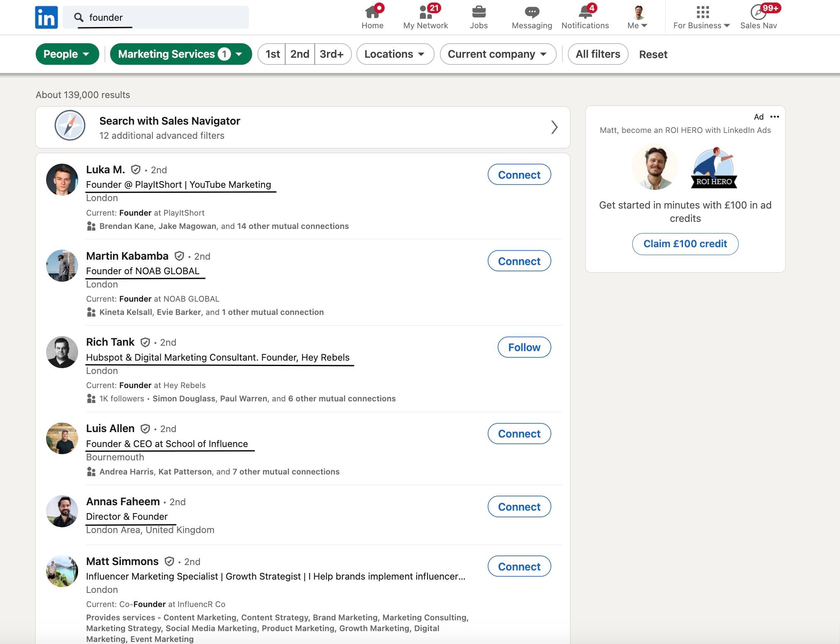Open the LinkedIn logo home link
840x644 pixels.
[x=46, y=17]
